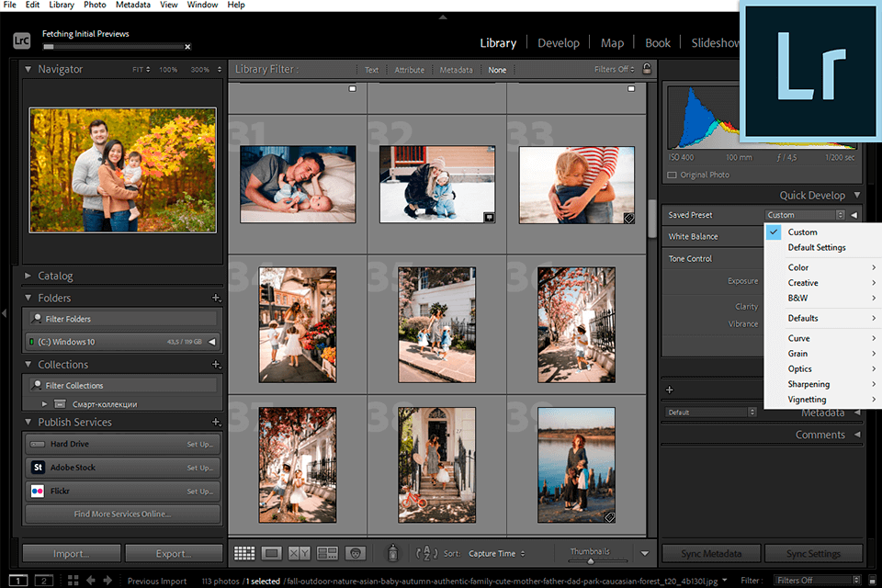
Task: Toggle the Original Photo checkbox
Action: pyautogui.click(x=672, y=175)
